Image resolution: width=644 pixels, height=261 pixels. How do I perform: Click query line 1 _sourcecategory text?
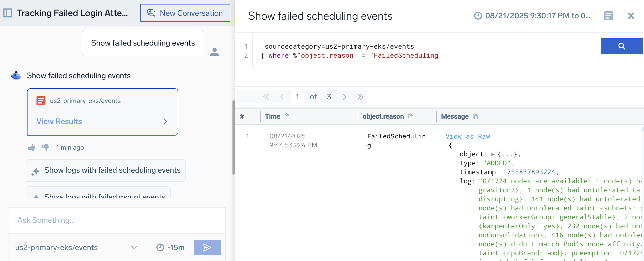click(x=337, y=46)
